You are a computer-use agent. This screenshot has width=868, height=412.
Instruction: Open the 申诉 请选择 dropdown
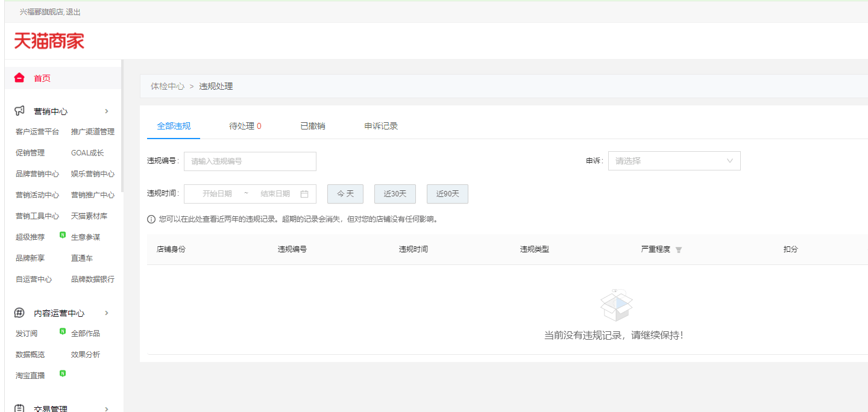click(674, 161)
